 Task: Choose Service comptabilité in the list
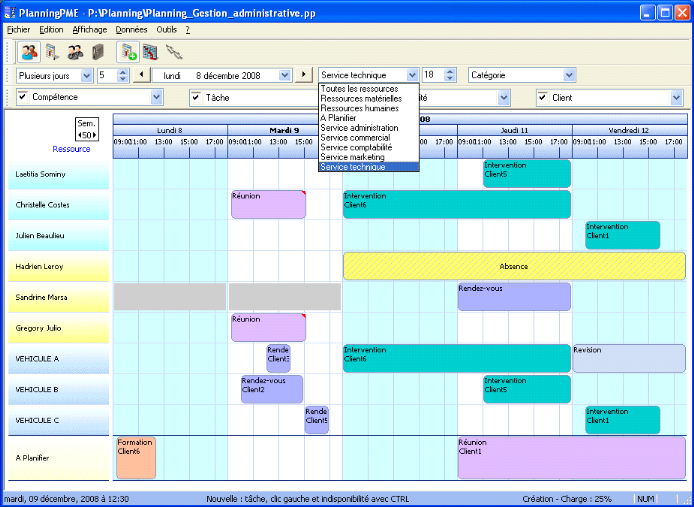tap(368, 147)
